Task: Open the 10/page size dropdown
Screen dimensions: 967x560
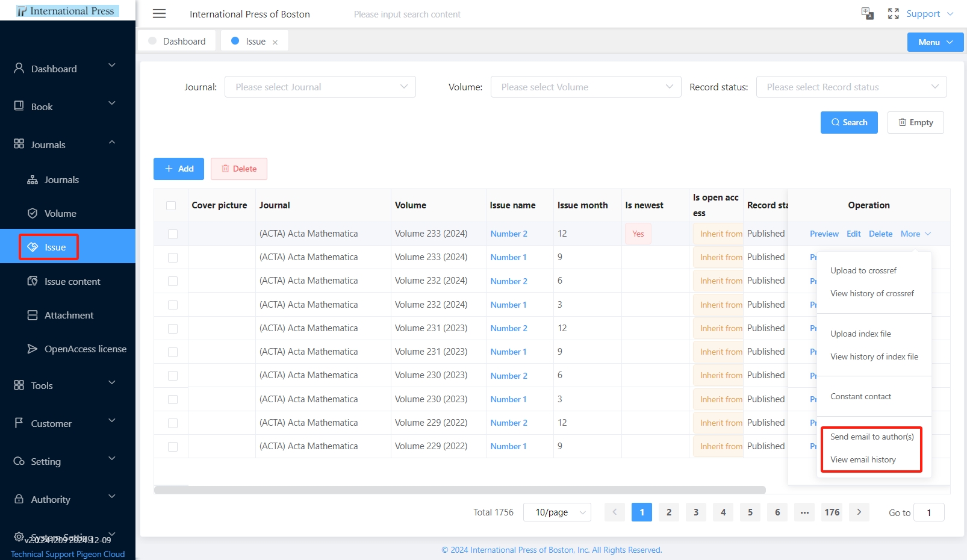Action: 558,512
